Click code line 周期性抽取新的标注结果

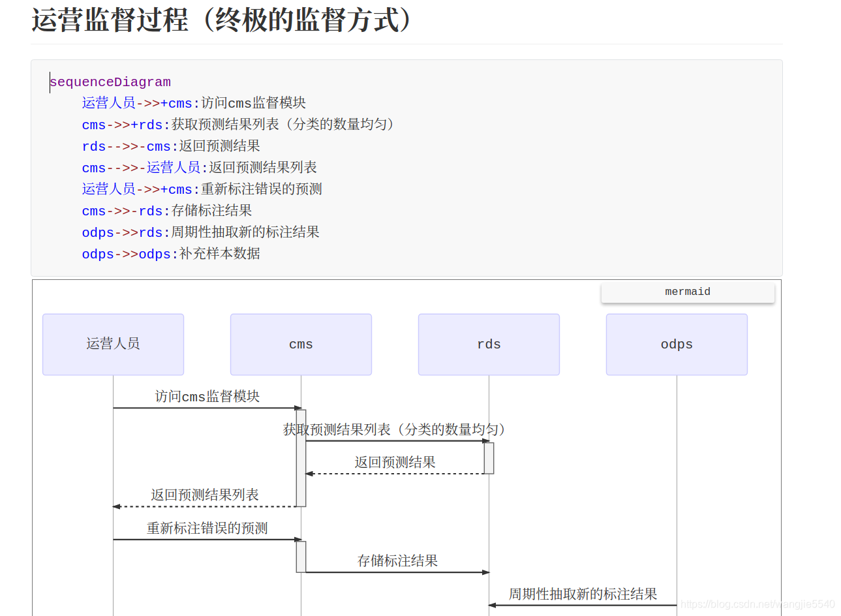(x=200, y=232)
